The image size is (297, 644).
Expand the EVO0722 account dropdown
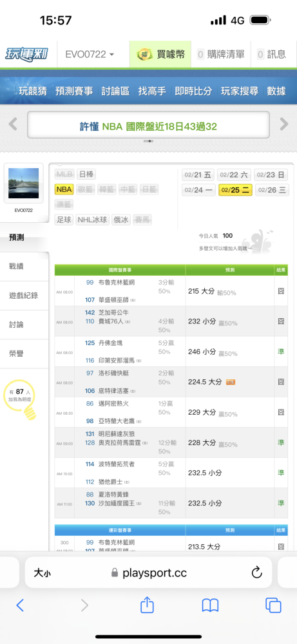tap(90, 54)
